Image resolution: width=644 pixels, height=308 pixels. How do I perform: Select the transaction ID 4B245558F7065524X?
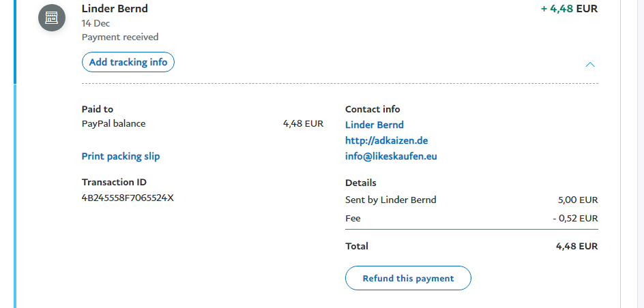point(128,198)
